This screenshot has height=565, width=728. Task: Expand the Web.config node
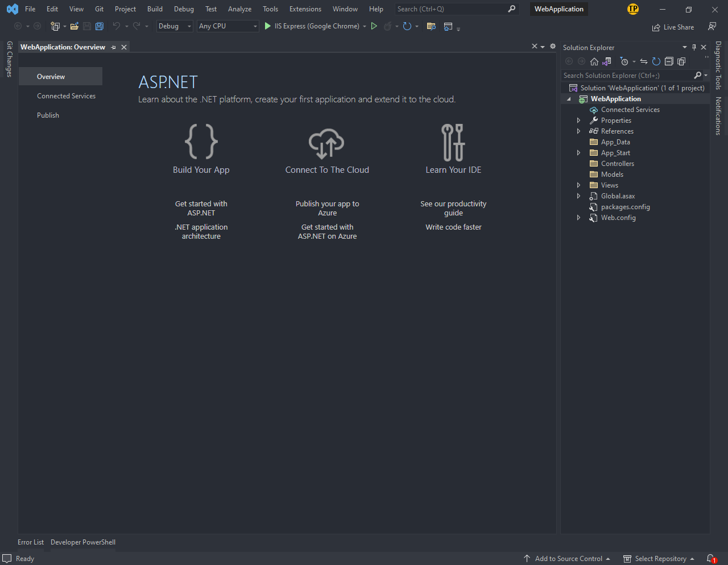point(578,218)
